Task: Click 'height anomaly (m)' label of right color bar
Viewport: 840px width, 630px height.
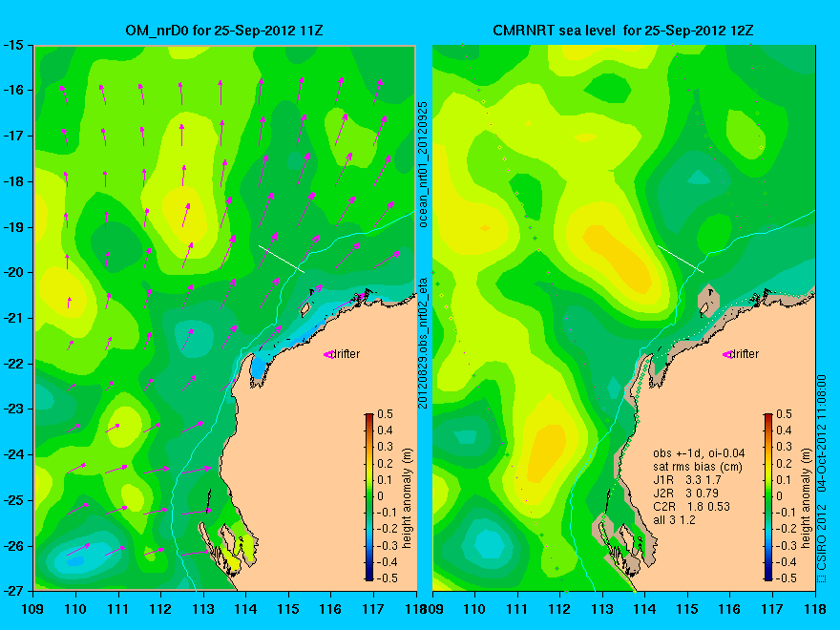Action: pyautogui.click(x=807, y=497)
